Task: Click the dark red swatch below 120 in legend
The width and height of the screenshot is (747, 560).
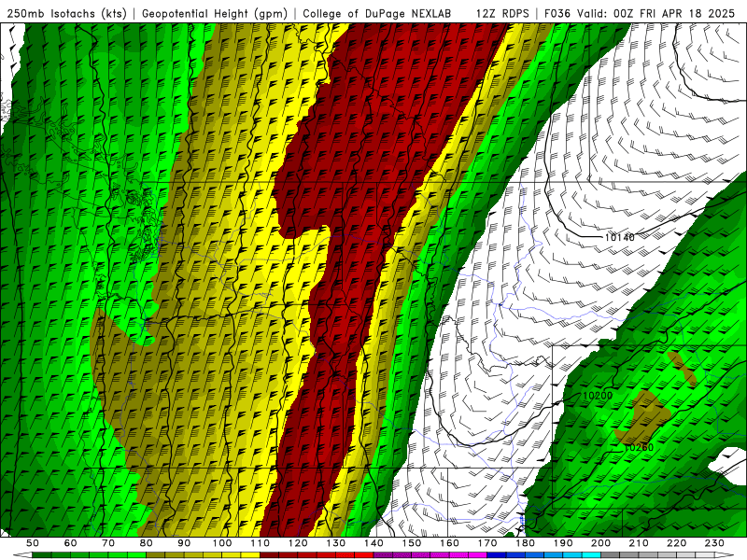Action: [x=307, y=555]
